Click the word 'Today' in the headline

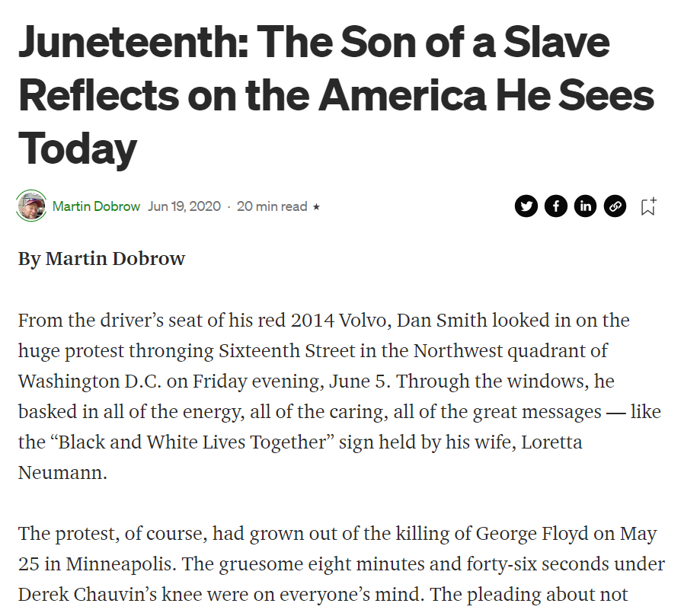pos(78,147)
